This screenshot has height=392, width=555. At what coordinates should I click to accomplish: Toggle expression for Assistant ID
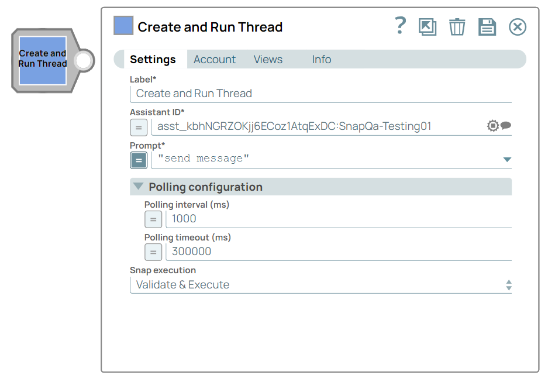pyautogui.click(x=139, y=128)
